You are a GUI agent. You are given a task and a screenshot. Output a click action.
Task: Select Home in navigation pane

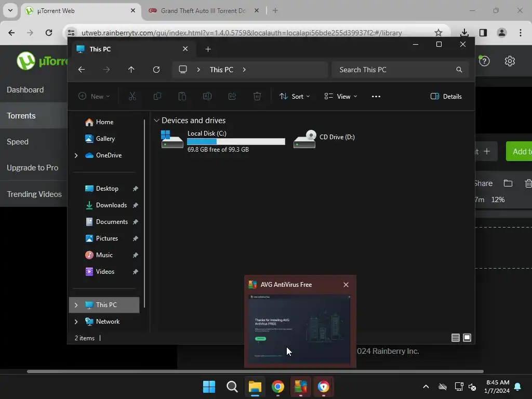104,122
